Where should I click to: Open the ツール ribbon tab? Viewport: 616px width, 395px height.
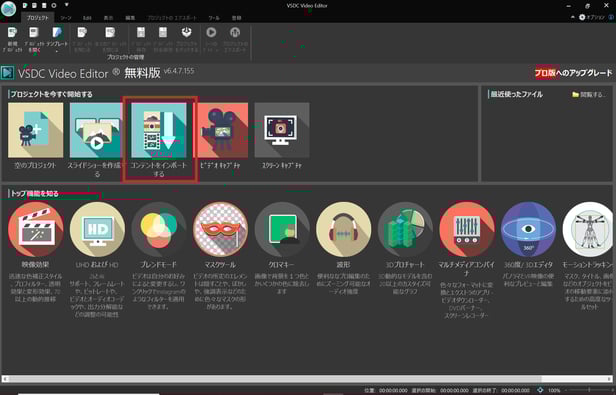[214, 18]
